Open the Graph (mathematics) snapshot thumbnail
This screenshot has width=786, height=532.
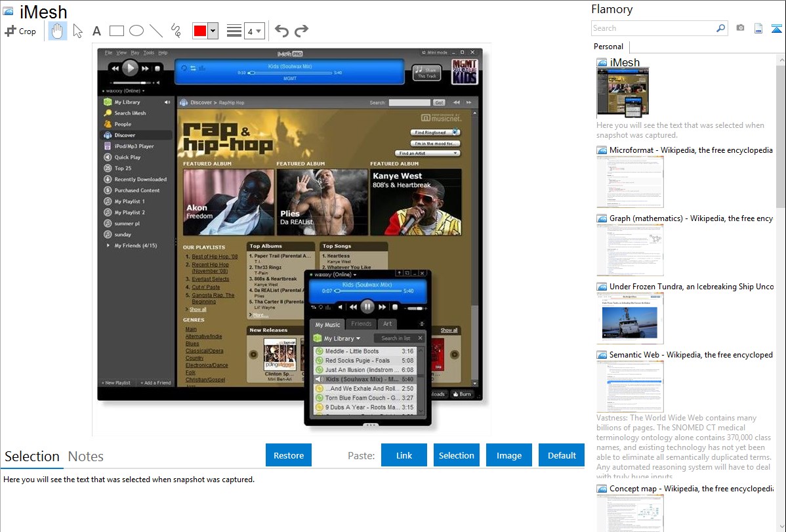(630, 250)
